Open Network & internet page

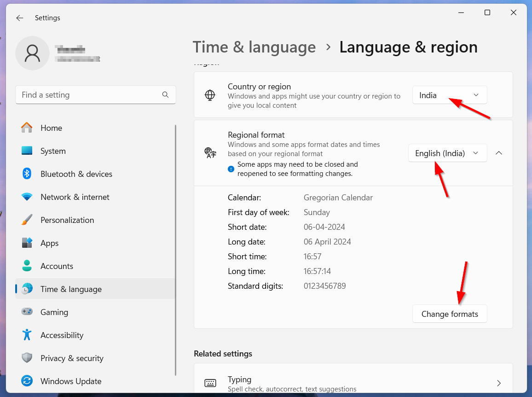coord(95,197)
